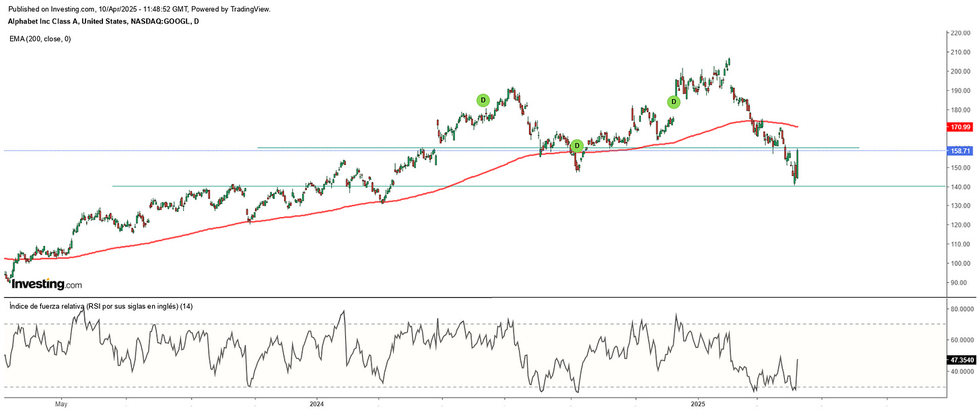Click the 'Índice de fuerza relativa' RSI indicator label
Viewport: 980px width, 411px height.
pyautogui.click(x=101, y=306)
